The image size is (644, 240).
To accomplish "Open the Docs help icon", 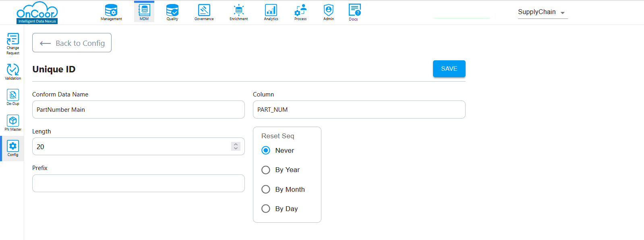I will click(354, 12).
